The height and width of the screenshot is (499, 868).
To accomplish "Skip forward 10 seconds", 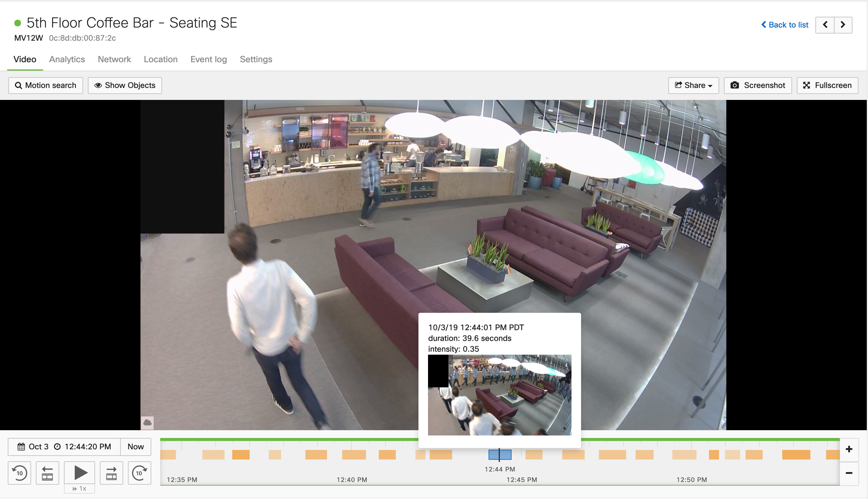I will pos(139,473).
